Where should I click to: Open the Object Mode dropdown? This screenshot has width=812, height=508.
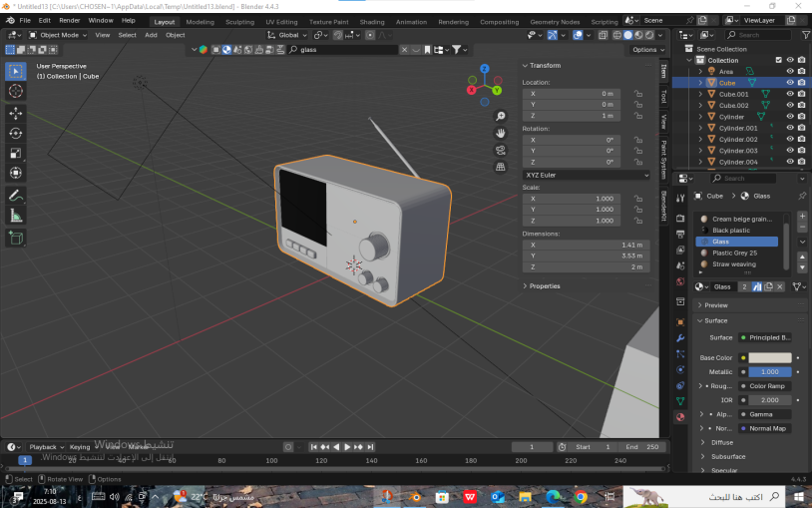pos(58,35)
